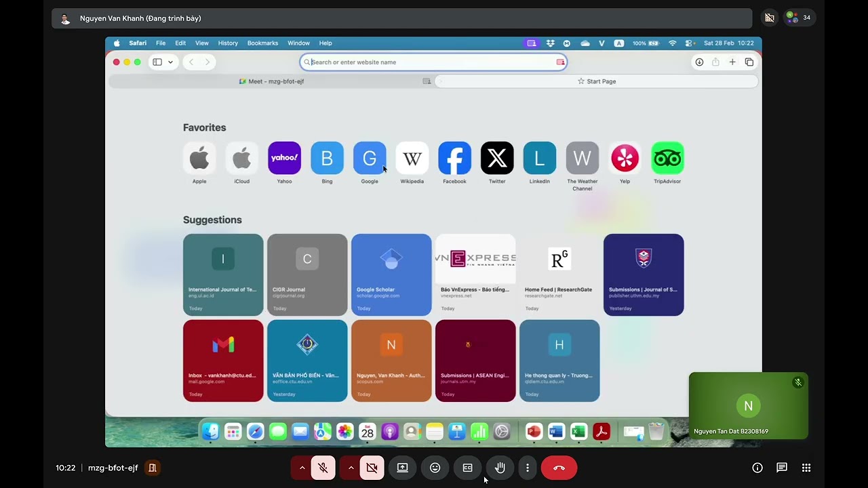
Task: Expand audio settings arrow beside microphone
Action: click(x=302, y=468)
